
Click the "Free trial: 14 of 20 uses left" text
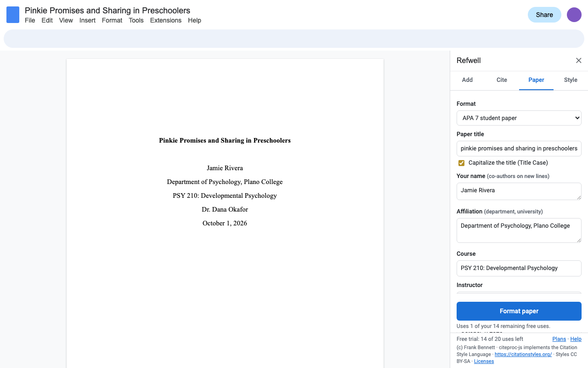pyautogui.click(x=490, y=339)
